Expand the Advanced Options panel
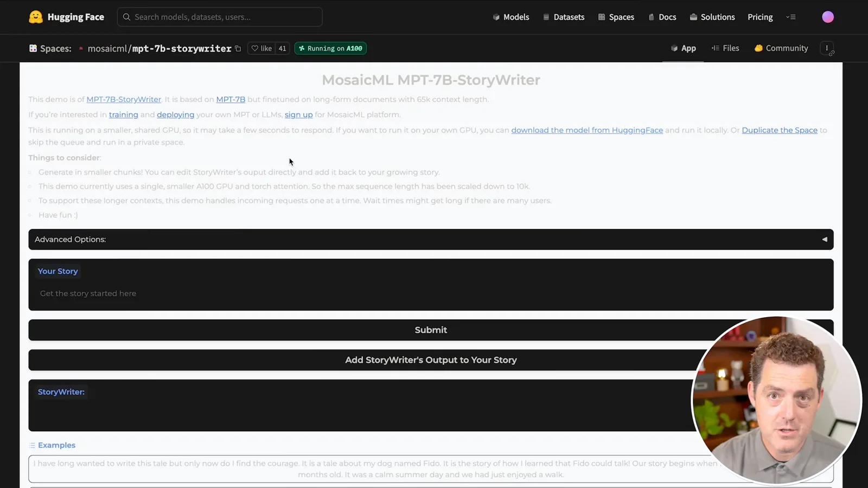The width and height of the screenshot is (868, 488). click(x=431, y=239)
